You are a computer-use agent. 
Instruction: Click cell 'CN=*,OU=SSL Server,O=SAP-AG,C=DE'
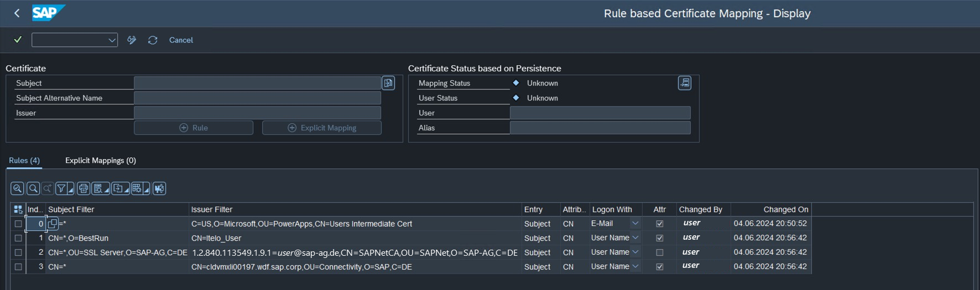pos(117,252)
